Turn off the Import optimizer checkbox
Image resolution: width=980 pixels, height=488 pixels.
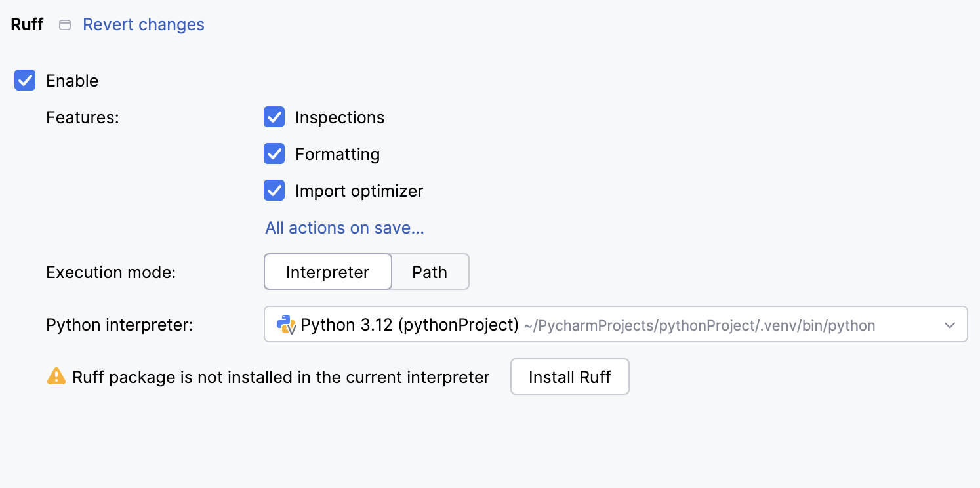[274, 191]
